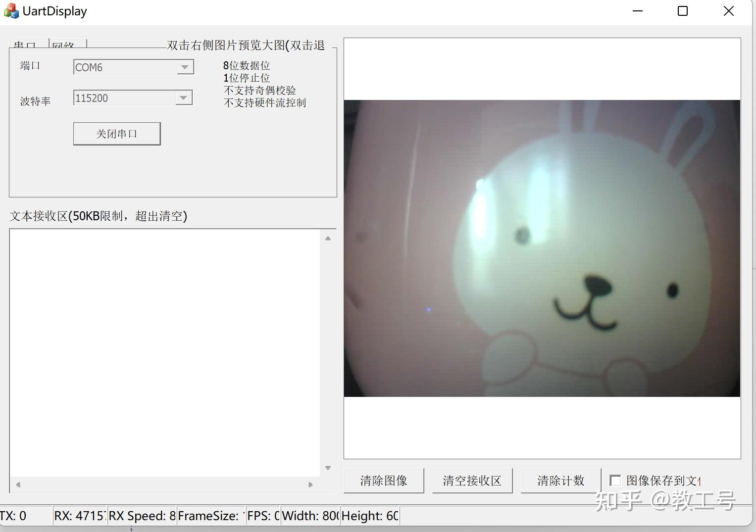Click the RX counter in the status bar

click(x=78, y=516)
